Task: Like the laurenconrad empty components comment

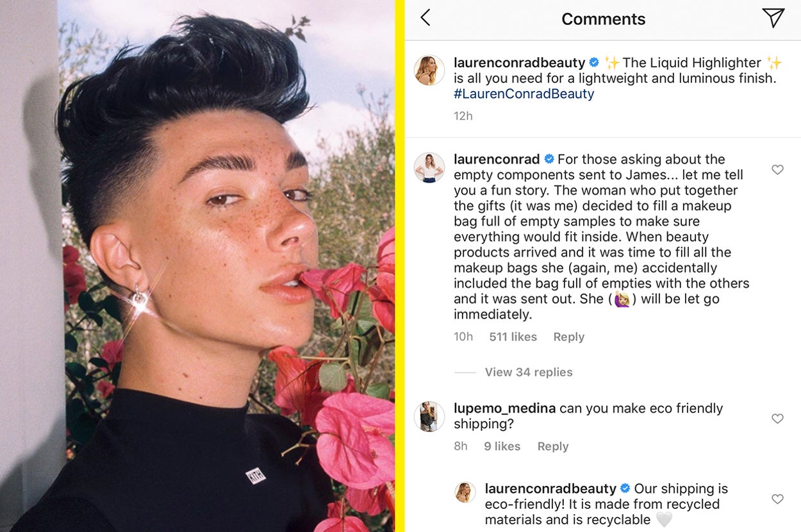Action: [777, 170]
